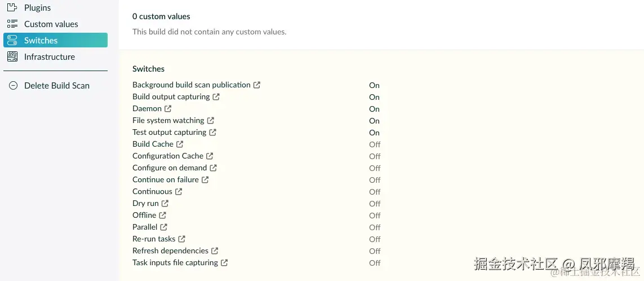Image resolution: width=644 pixels, height=281 pixels.
Task: Click the Plugins puzzle icon in sidebar
Action: (x=12, y=8)
